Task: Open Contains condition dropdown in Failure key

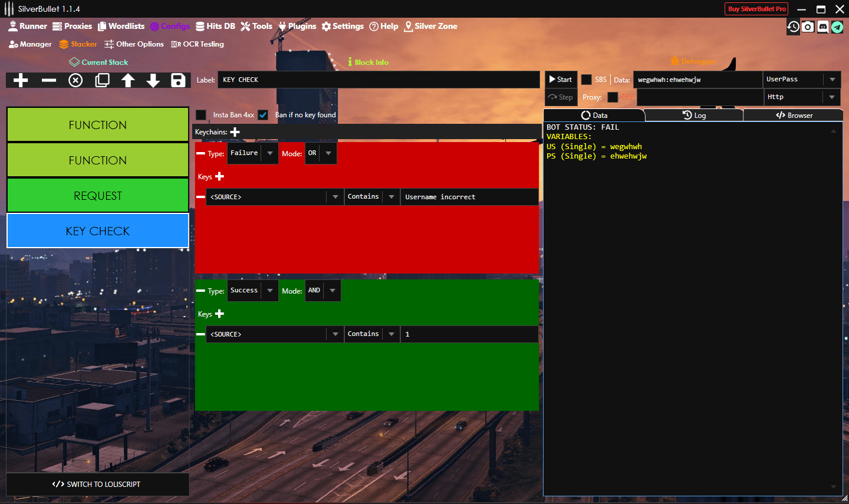Action: pos(372,197)
